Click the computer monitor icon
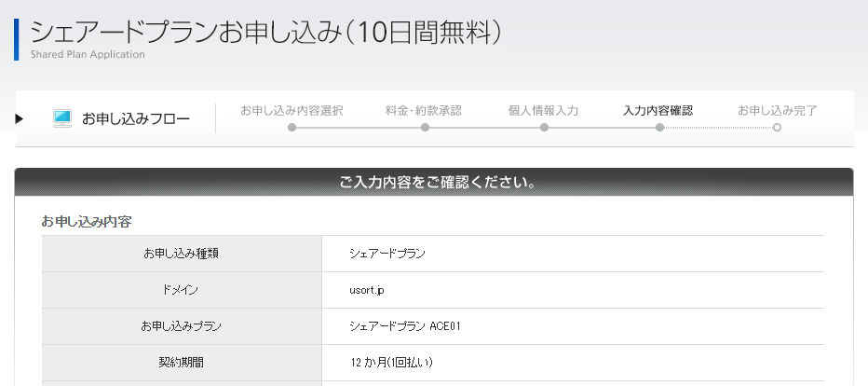868x386 pixels. [x=62, y=118]
